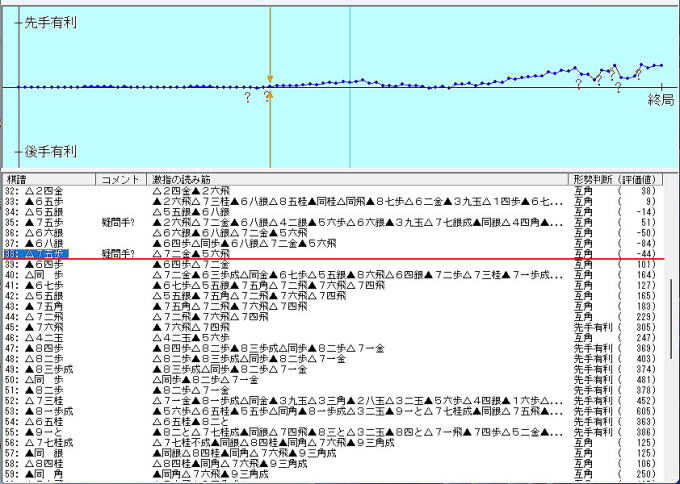
Task: Click the 先手有利 axis label
Action: 50,23
